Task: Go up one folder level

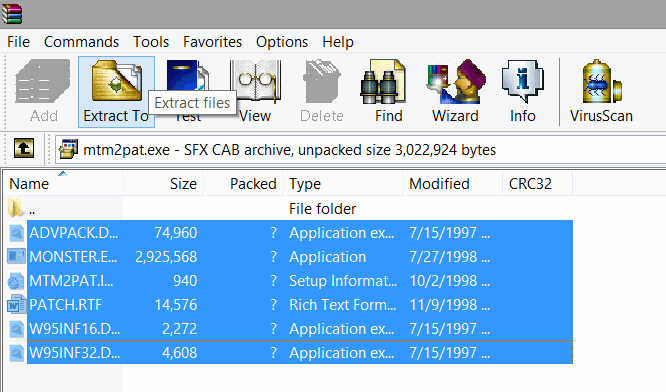Action: click(24, 149)
